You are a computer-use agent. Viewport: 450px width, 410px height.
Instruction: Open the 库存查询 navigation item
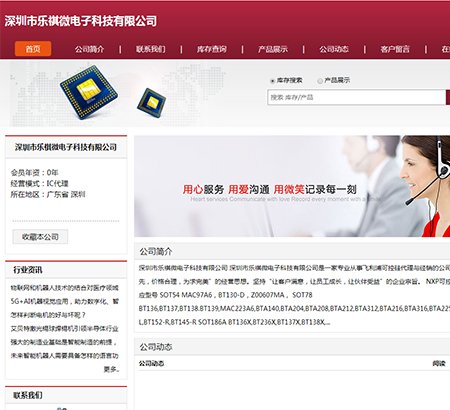212,49
